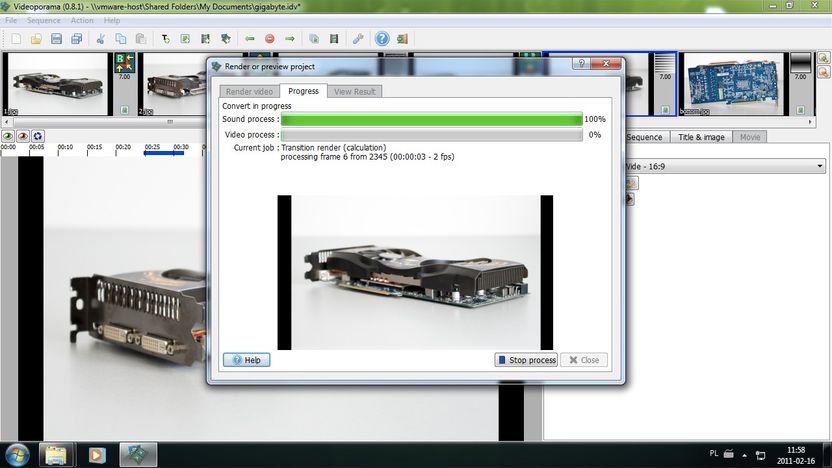Screen dimensions: 832x468
Task: Open the Sequence menu
Action: pos(44,20)
